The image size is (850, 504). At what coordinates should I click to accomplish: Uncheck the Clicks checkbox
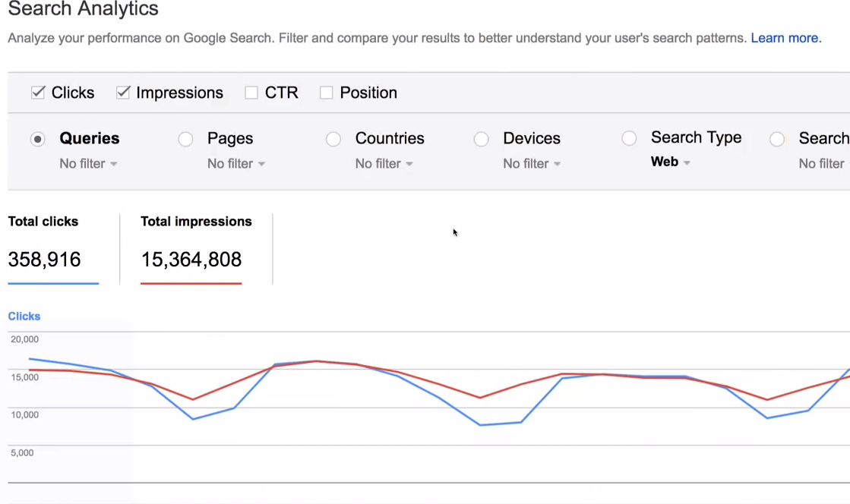38,93
